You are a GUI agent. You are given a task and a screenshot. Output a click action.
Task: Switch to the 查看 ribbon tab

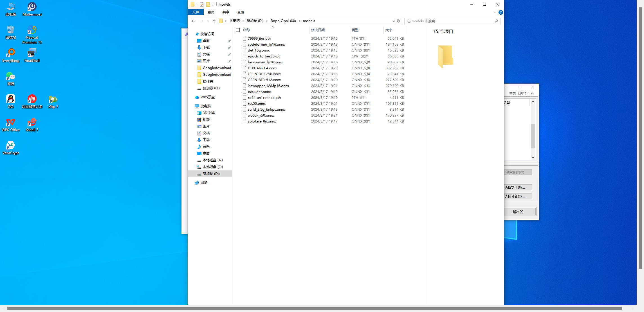241,12
